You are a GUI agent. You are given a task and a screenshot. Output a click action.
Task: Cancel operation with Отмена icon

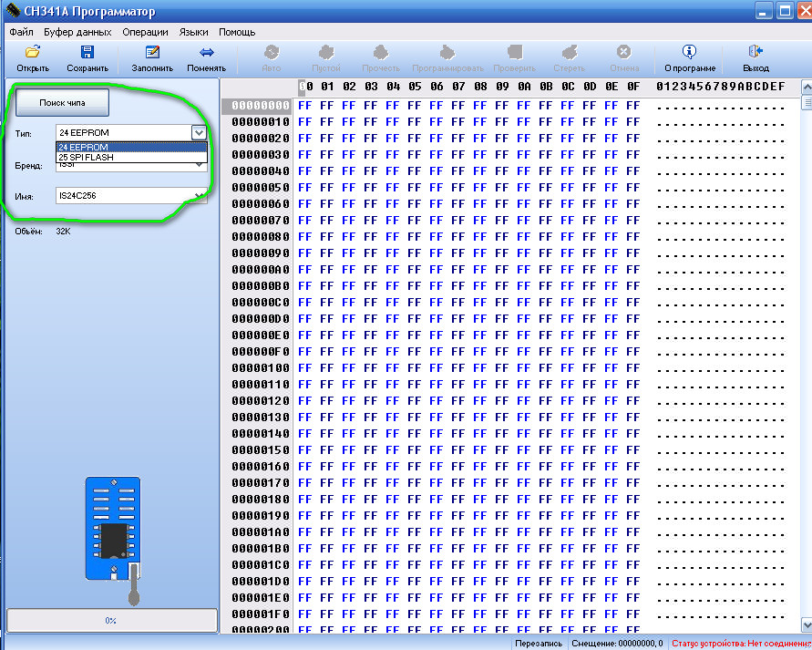(624, 52)
